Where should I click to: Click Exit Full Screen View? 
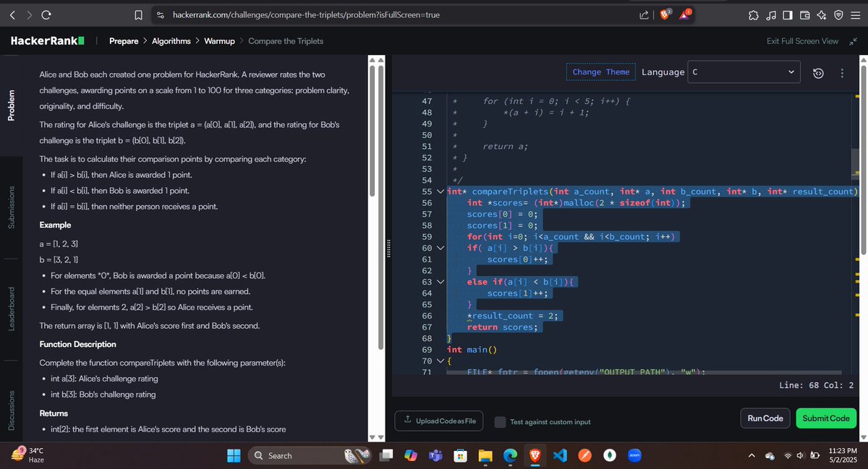pyautogui.click(x=802, y=41)
